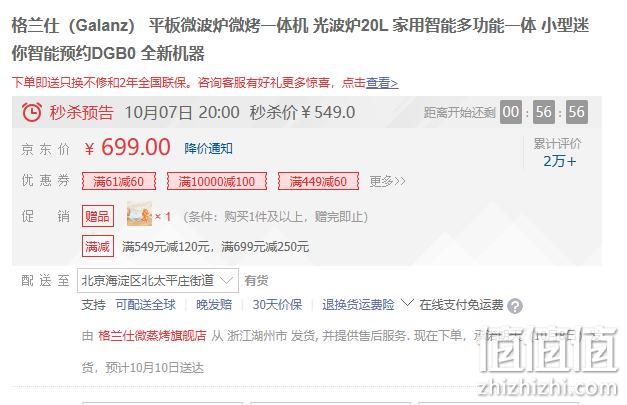Claim the 满61减60 coupon
627x405 pixels.
pyautogui.click(x=119, y=182)
